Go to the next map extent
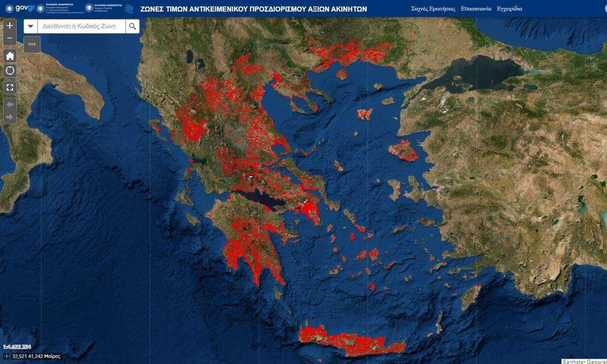Screen dimensions: 607x364 coord(10,117)
